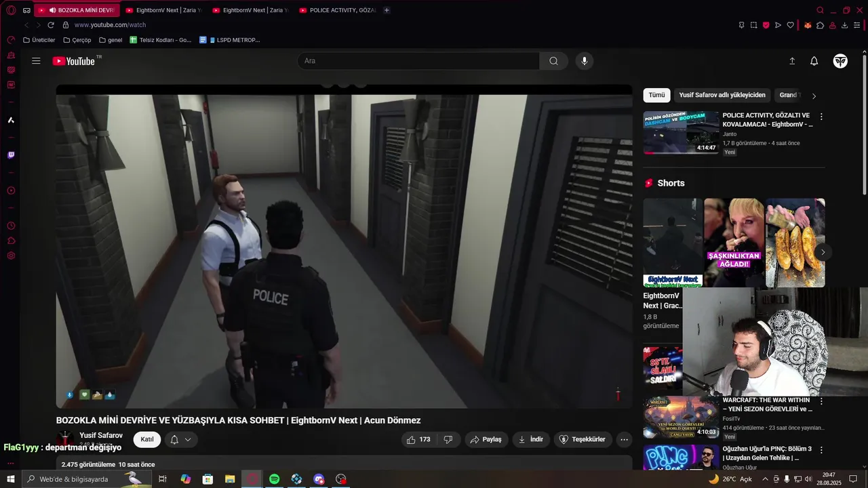Open a new browser tab with plus
This screenshot has width=868, height=488.
[x=387, y=10]
